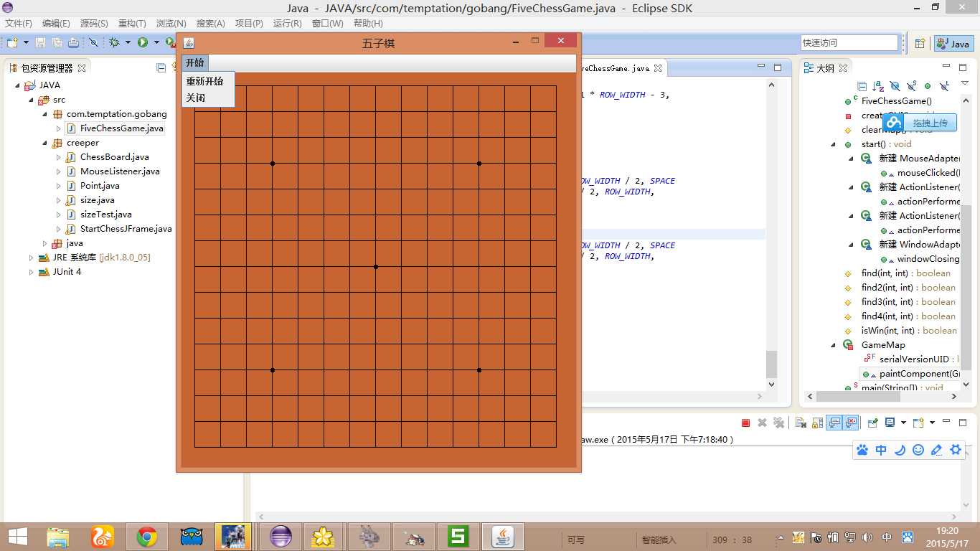The width and height of the screenshot is (980, 551).
Task: Click the Outline horizontal scrollbar
Action: 882,396
